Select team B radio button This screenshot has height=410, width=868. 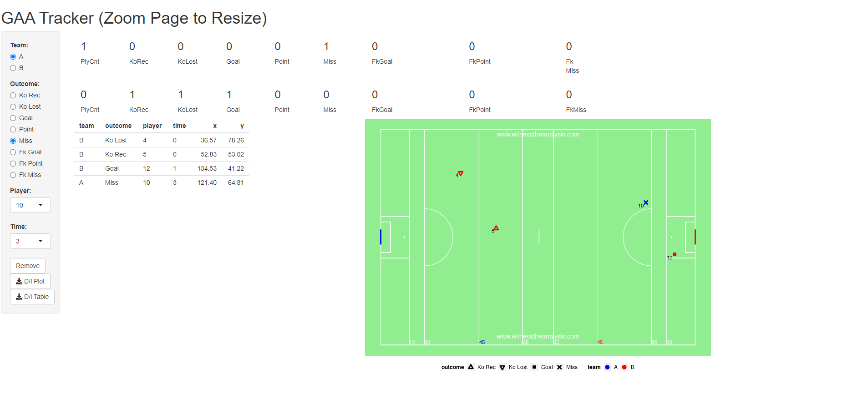click(13, 68)
